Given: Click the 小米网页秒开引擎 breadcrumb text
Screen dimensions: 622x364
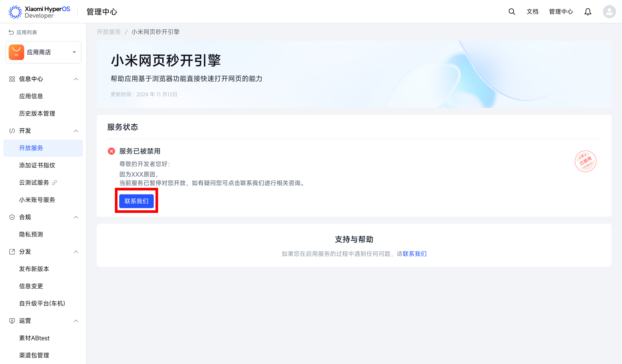Looking at the screenshot, I should 155,32.
